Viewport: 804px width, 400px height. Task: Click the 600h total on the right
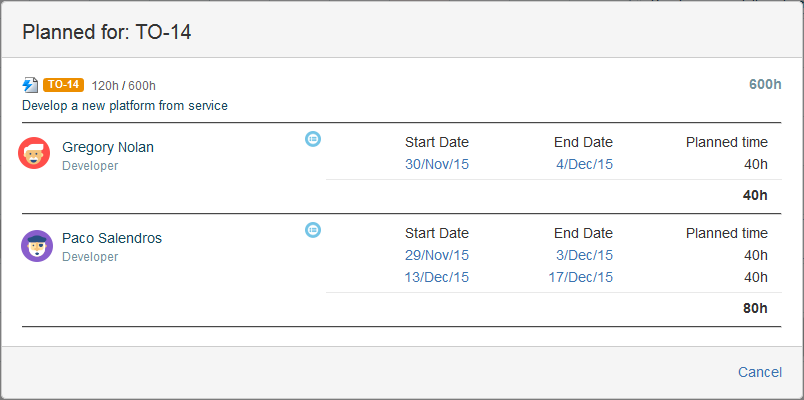[x=765, y=85]
